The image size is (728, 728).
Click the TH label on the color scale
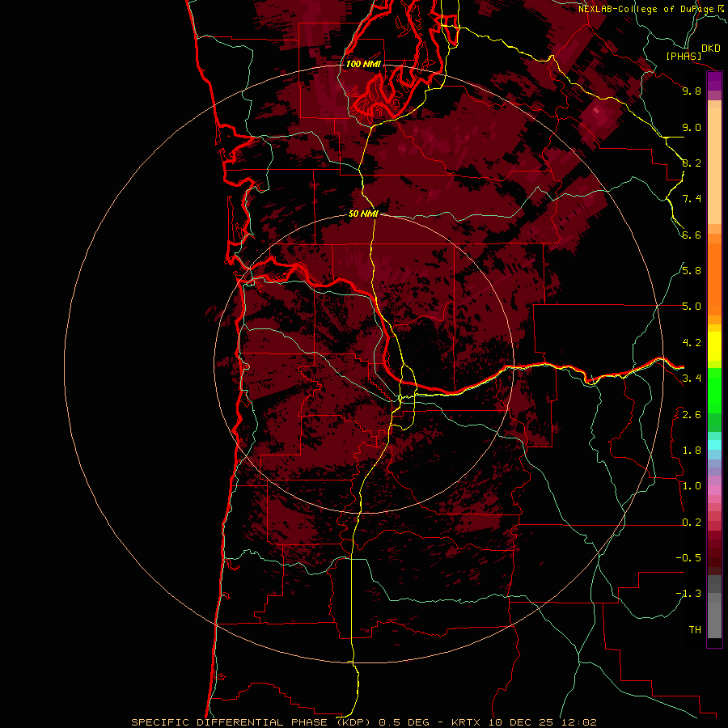(x=695, y=630)
